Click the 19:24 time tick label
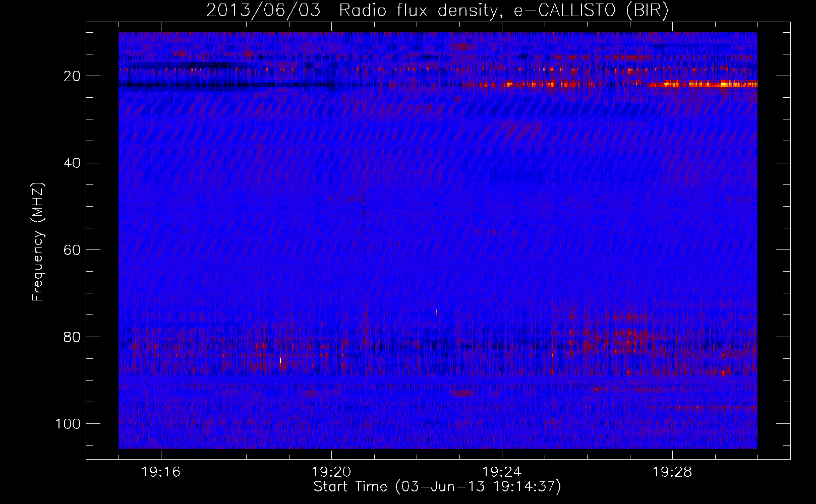816x504 pixels. 502,472
